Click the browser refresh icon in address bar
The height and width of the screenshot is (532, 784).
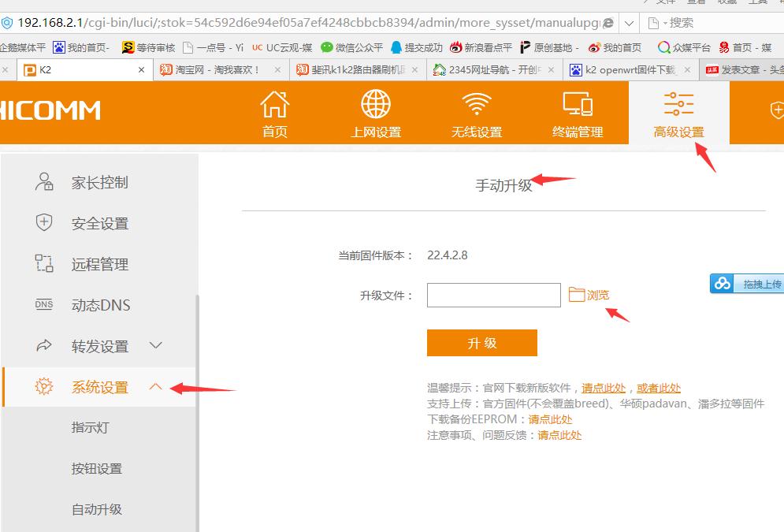coord(607,23)
